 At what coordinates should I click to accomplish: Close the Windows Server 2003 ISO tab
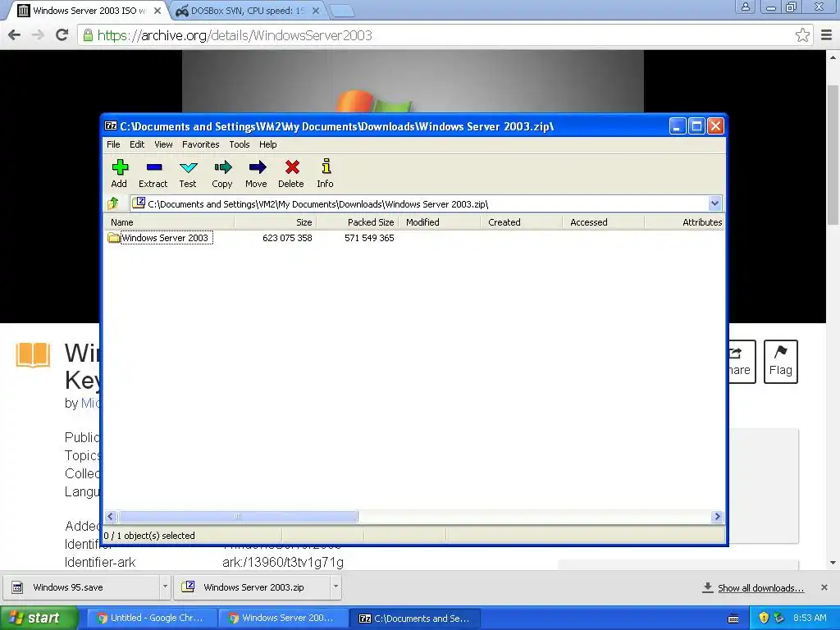(x=157, y=11)
